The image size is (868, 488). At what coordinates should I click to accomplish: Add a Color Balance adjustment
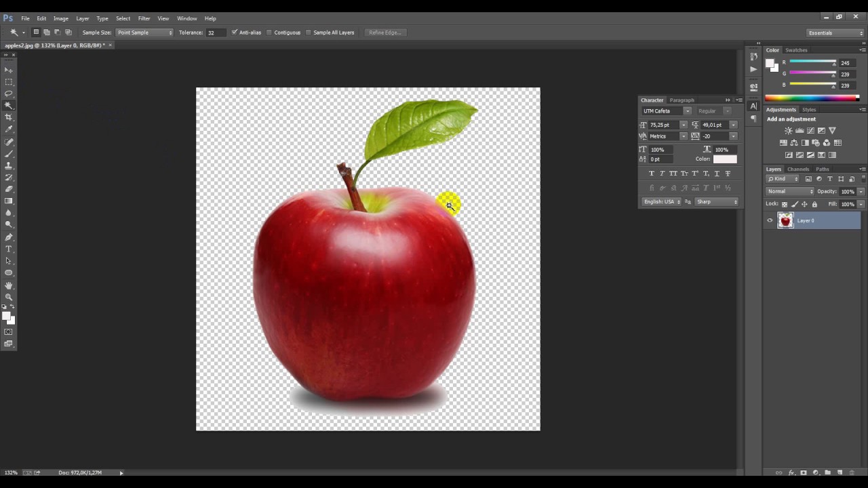[x=794, y=143]
